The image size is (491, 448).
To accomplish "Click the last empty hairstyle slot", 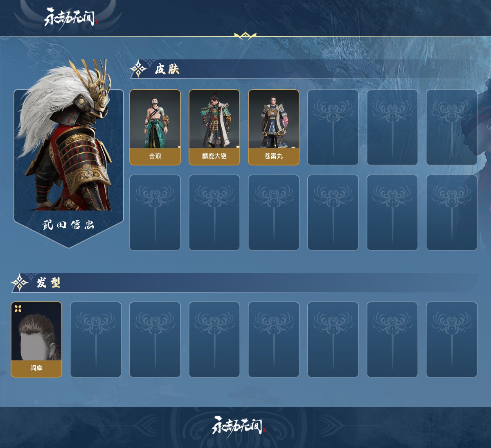I will click(x=452, y=339).
